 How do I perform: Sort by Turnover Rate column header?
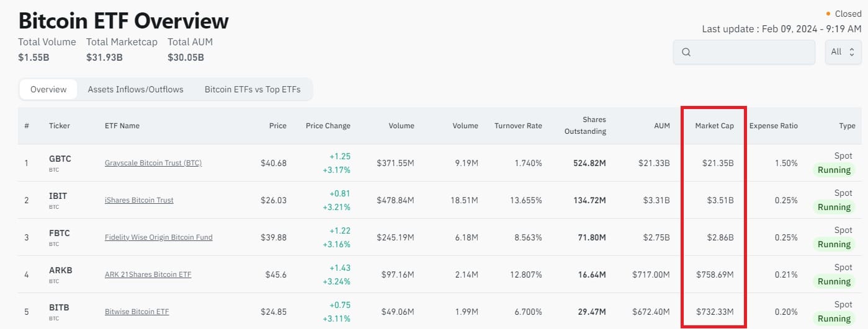click(518, 126)
